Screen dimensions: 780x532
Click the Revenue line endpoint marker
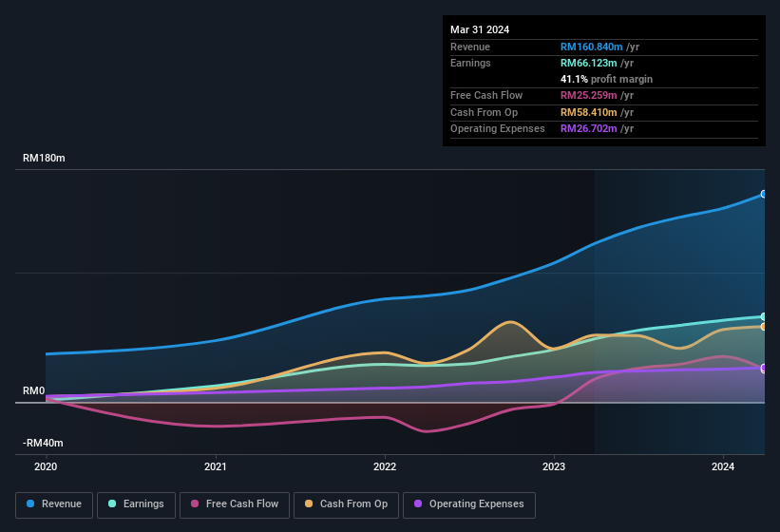[x=763, y=194]
